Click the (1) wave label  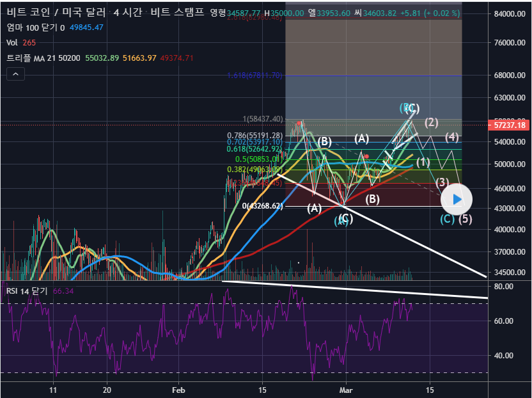423,162
